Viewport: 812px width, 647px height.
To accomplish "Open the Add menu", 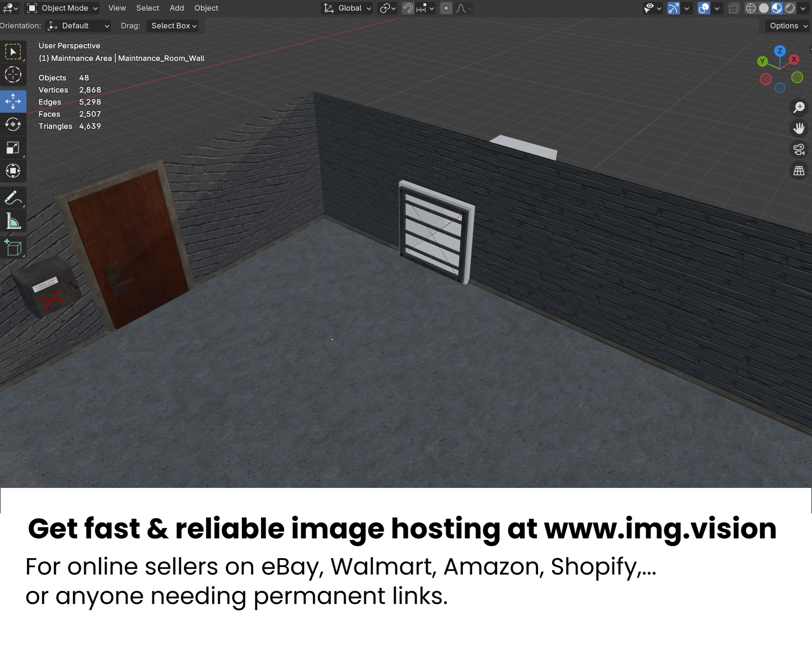I will (177, 8).
